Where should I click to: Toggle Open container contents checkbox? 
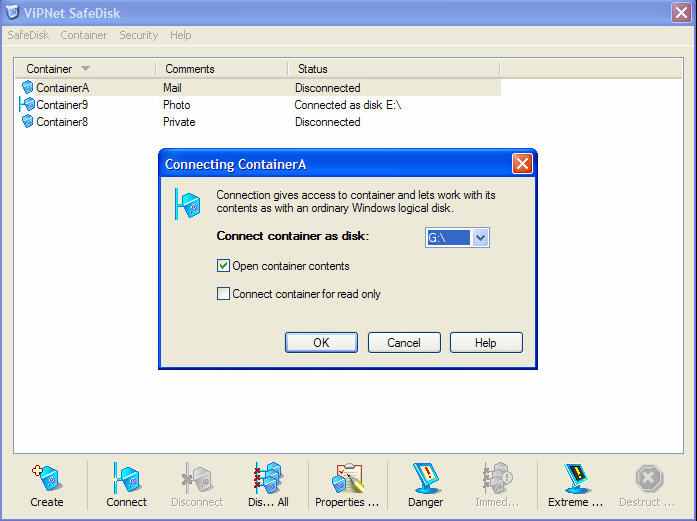click(223, 266)
